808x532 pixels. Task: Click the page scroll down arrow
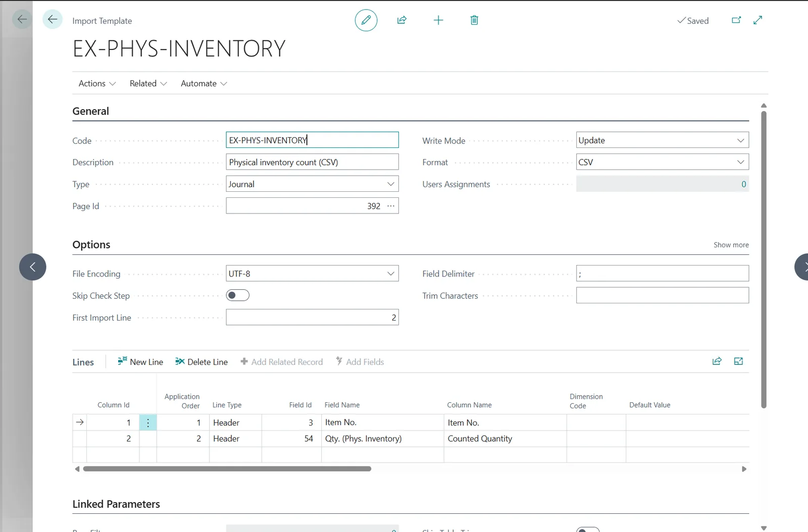point(764,528)
